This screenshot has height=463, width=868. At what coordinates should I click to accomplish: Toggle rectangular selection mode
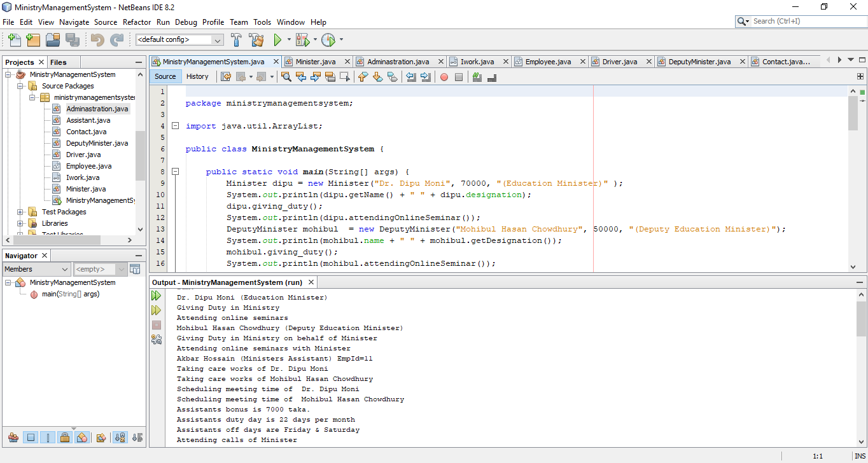pyautogui.click(x=346, y=77)
